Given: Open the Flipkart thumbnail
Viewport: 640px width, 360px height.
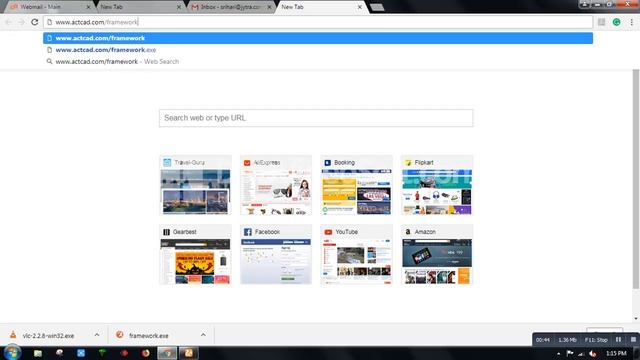Looking at the screenshot, I should [437, 185].
